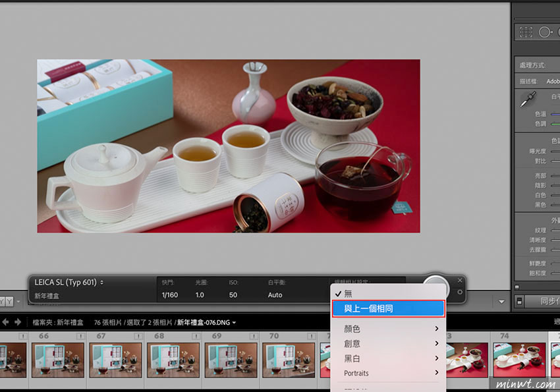Click the 鮮艷度 vibrance label
This screenshot has width=560, height=392.
click(x=538, y=264)
